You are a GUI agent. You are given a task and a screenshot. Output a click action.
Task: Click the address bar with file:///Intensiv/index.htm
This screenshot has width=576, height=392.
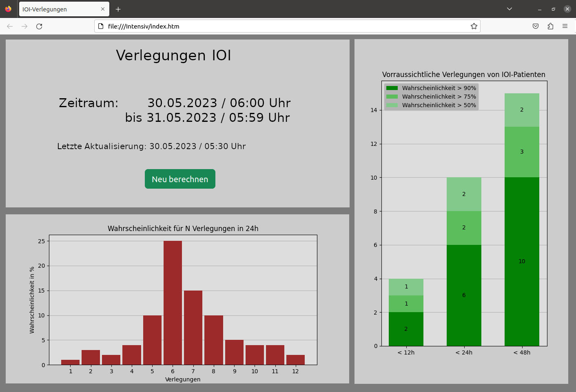pyautogui.click(x=287, y=26)
